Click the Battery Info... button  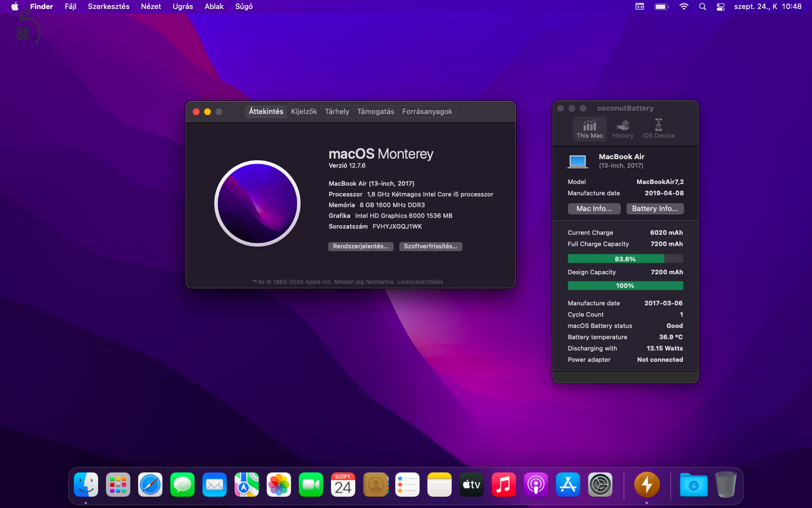point(655,209)
